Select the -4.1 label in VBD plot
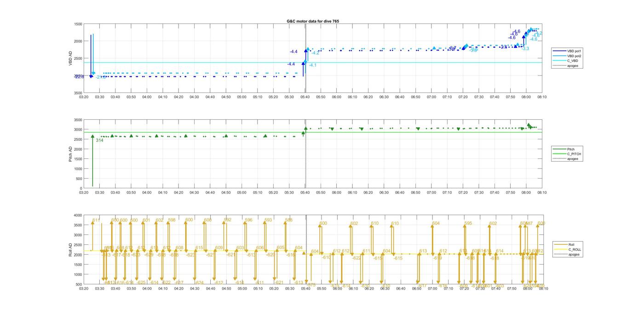The height and width of the screenshot is (319, 644). pyautogui.click(x=312, y=65)
